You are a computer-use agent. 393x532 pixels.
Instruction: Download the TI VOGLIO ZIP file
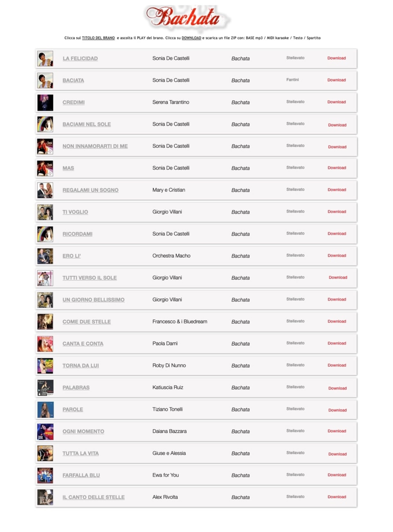click(x=337, y=212)
